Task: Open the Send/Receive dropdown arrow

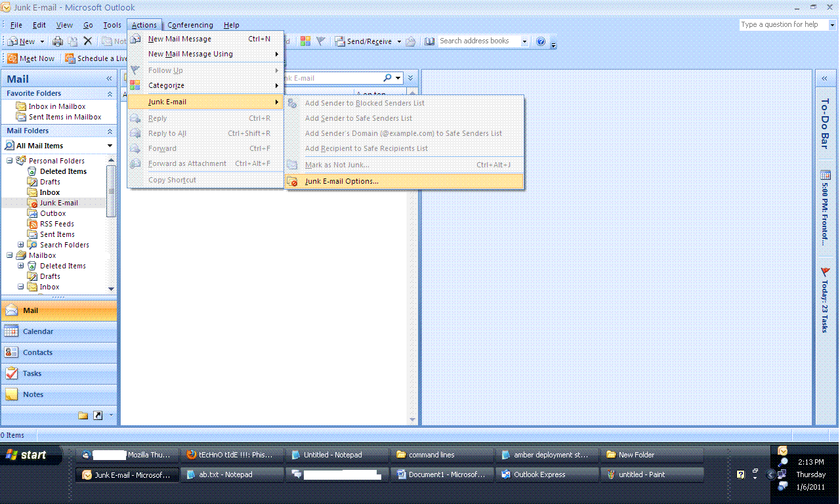Action: pyautogui.click(x=399, y=41)
